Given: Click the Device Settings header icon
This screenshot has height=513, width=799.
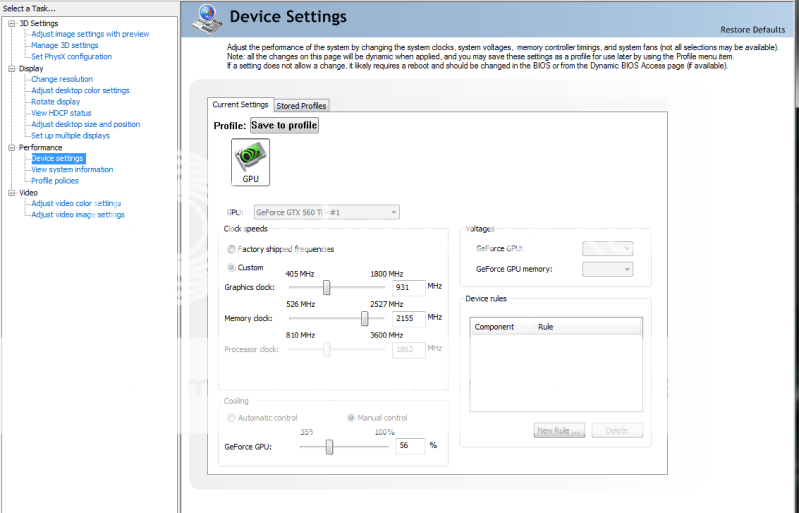Looking at the screenshot, I should (204, 16).
